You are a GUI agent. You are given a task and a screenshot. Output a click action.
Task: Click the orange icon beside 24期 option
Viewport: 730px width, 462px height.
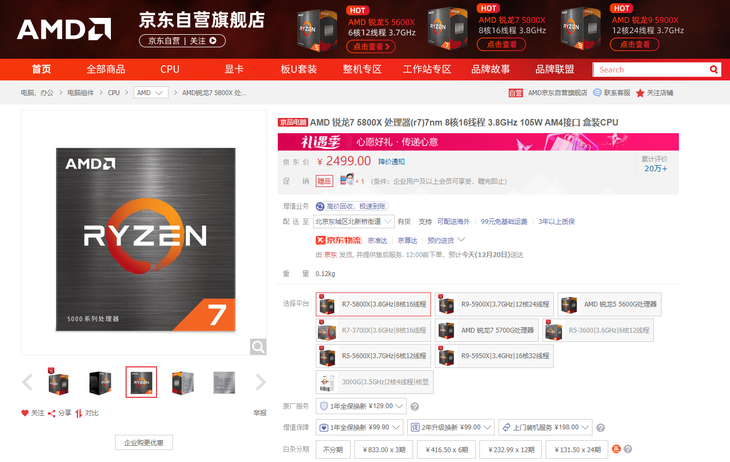616,449
